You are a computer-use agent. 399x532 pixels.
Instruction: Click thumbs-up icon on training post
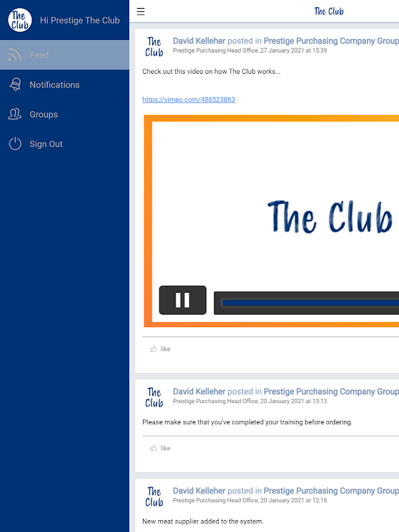[x=154, y=448]
